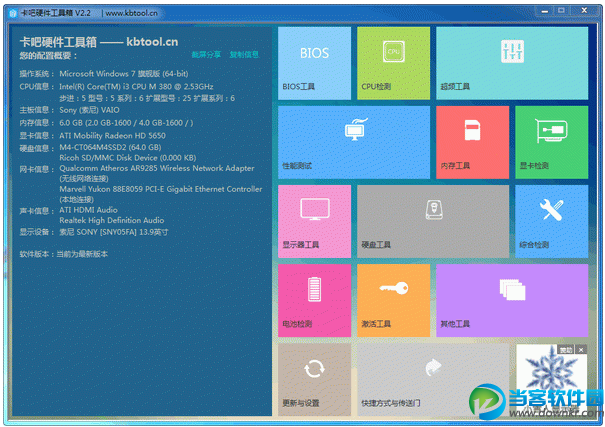The image size is (605, 427).
Task: Select the 6.0 GB memory info line
Action: click(x=126, y=123)
